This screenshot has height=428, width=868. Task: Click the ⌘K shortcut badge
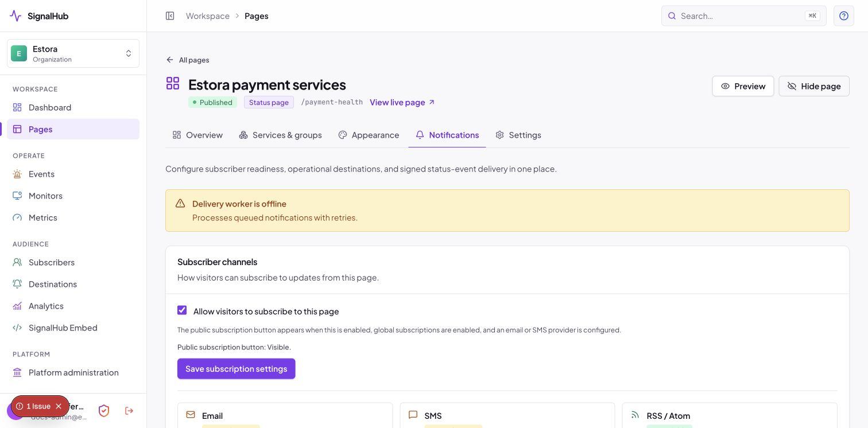click(812, 16)
